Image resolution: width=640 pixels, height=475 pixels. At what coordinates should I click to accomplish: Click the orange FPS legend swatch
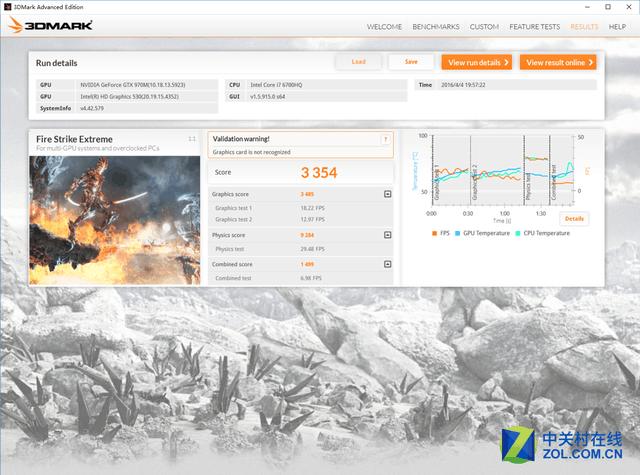coord(434,233)
